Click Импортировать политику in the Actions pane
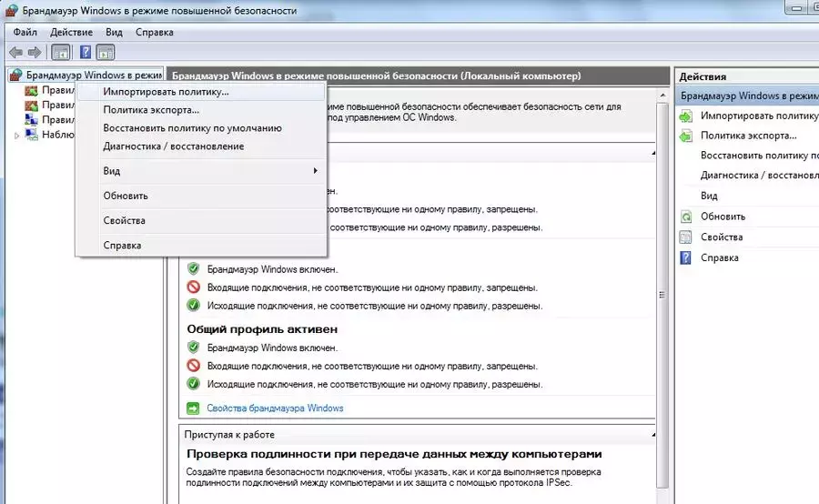Viewport: 819px width, 504px height. (760, 116)
